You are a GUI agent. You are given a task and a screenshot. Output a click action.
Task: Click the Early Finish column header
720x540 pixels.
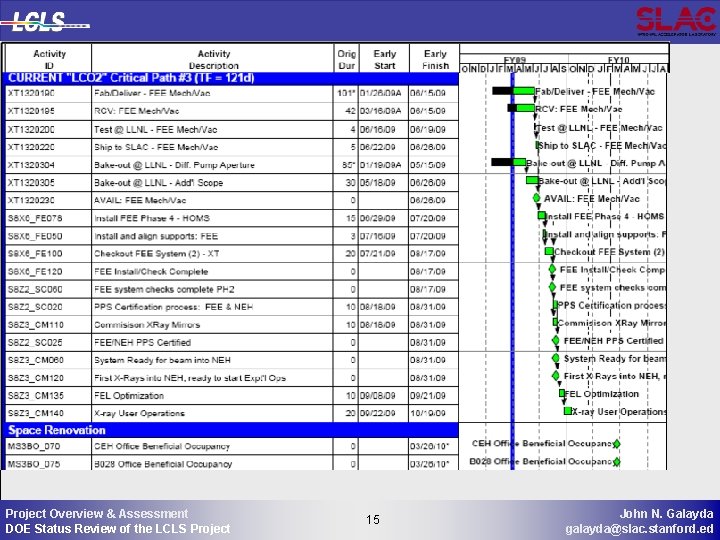point(434,59)
